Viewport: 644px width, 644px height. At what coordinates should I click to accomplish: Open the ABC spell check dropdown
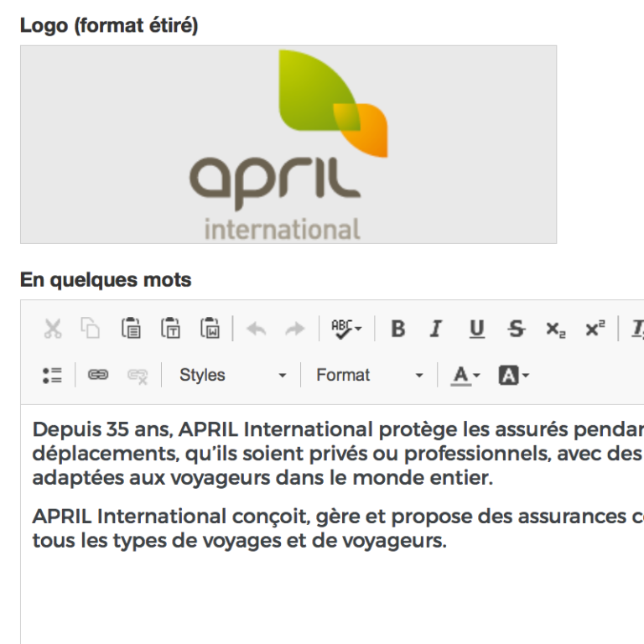(346, 329)
